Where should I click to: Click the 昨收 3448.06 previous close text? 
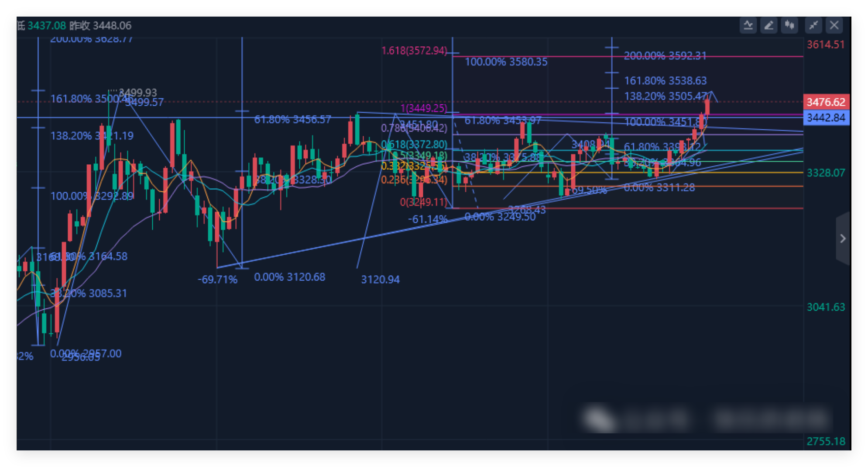pos(100,26)
